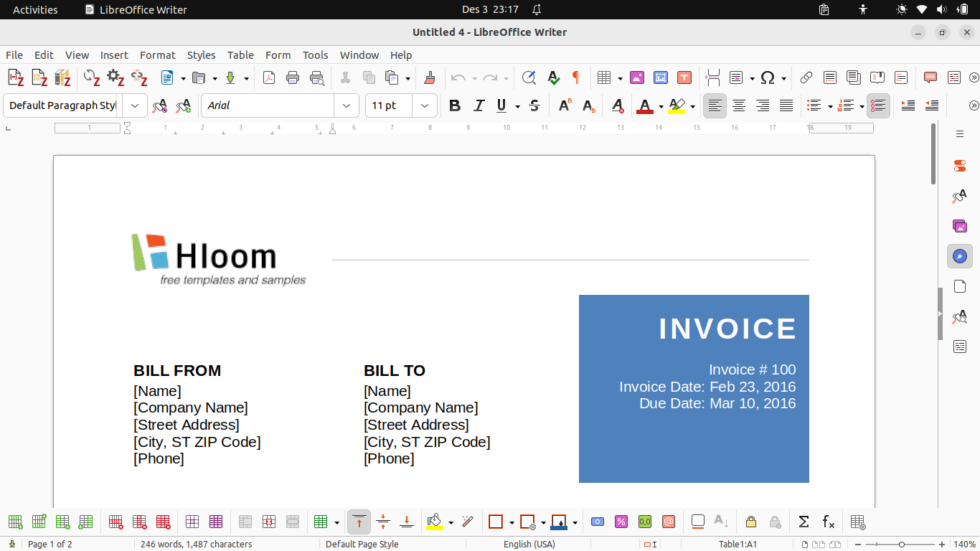Apply Percent number format
This screenshot has height=551, width=980.
click(621, 522)
